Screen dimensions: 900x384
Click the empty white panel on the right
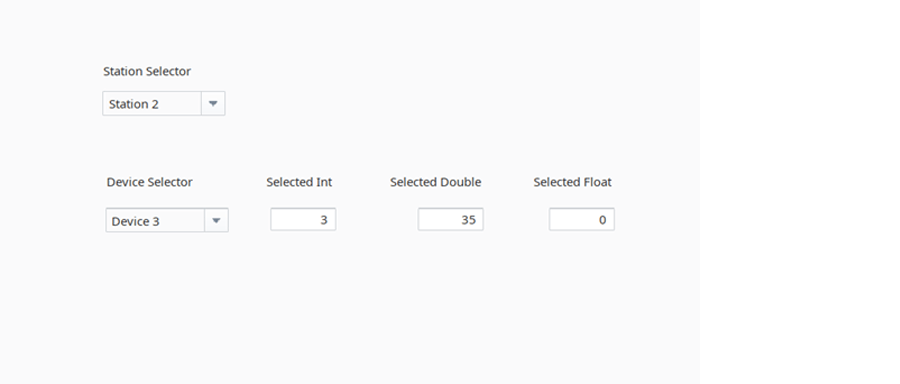[800, 192]
